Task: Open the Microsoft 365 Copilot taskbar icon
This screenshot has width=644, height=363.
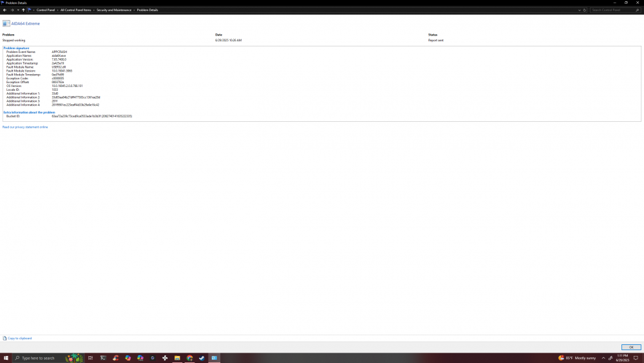Action: pos(140,358)
